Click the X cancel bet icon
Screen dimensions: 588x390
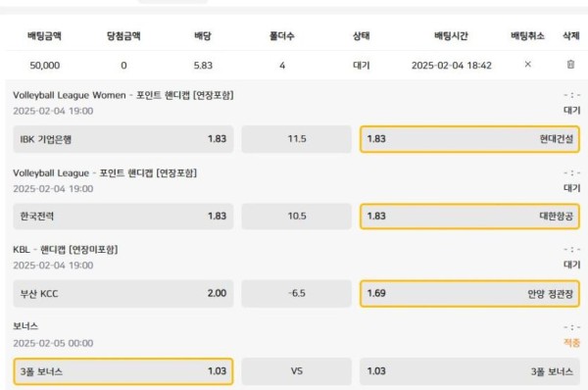click(527, 64)
